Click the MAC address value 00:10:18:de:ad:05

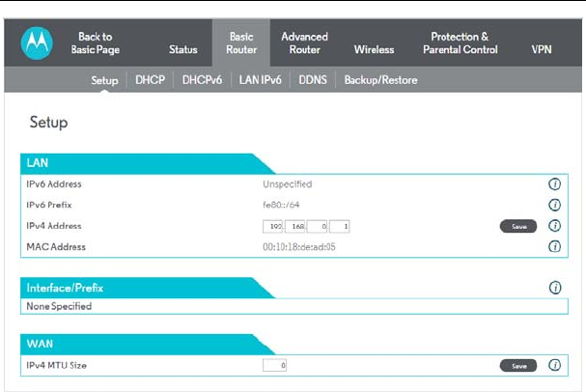299,247
